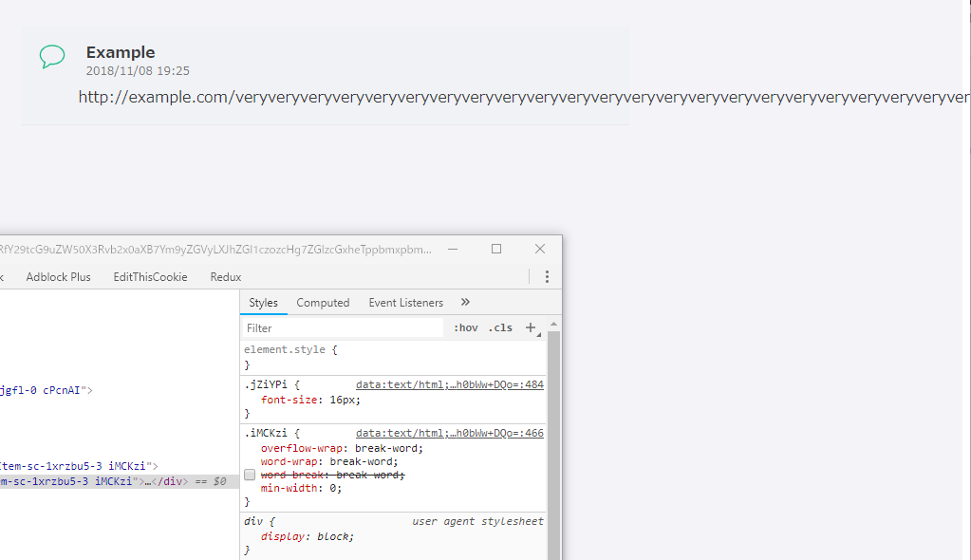This screenshot has height=560, width=971.
Task: Show more Styles pane tabs chevron
Action: click(x=465, y=302)
